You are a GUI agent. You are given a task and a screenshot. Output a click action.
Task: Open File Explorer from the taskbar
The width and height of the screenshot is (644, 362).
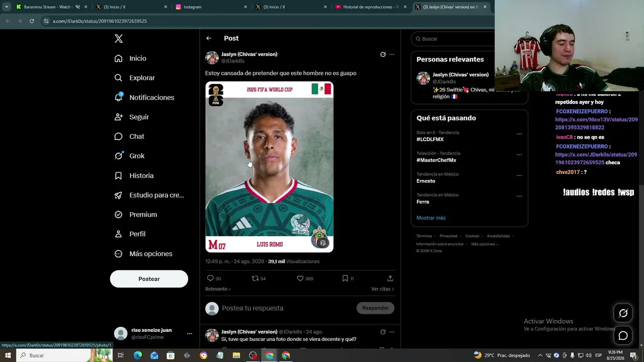236,355
